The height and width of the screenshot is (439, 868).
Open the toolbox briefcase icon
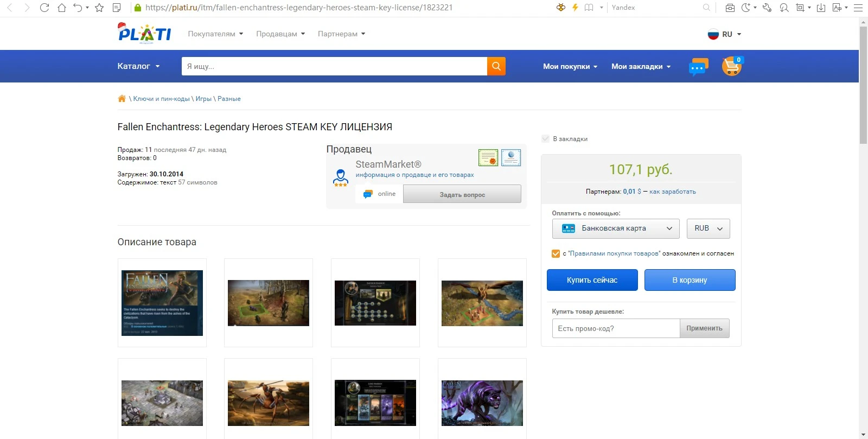click(730, 8)
